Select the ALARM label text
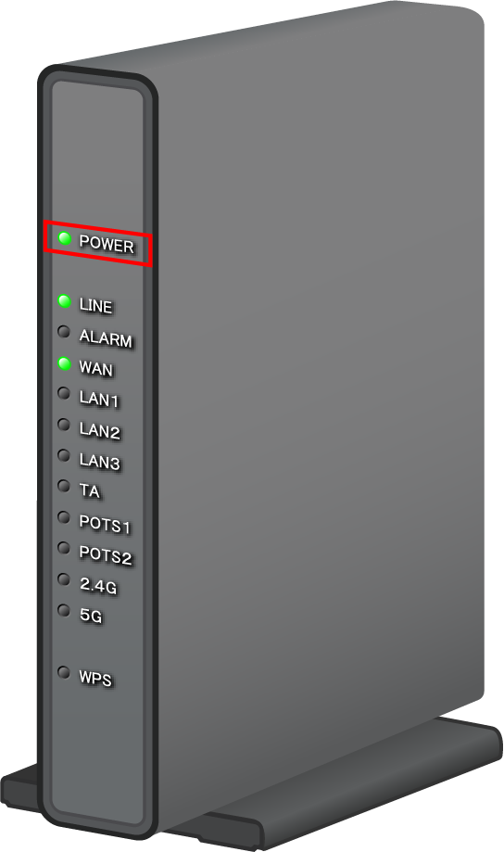504x852 pixels. 106,338
